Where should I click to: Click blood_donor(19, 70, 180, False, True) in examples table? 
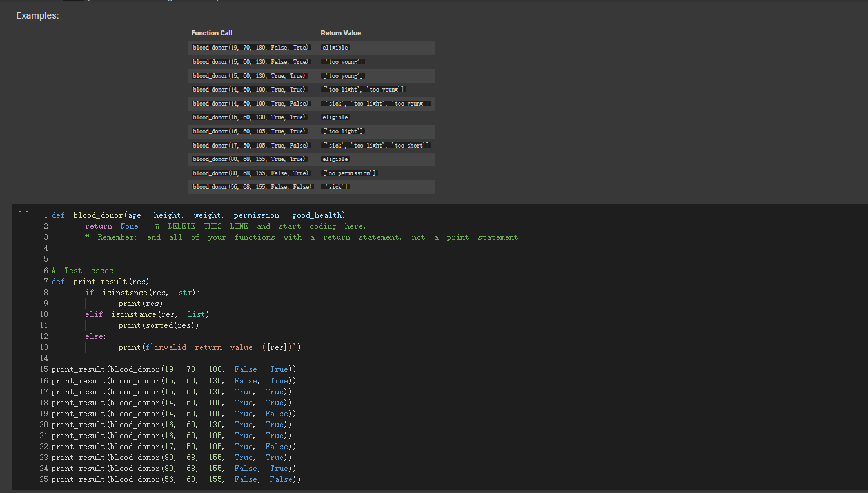point(251,48)
